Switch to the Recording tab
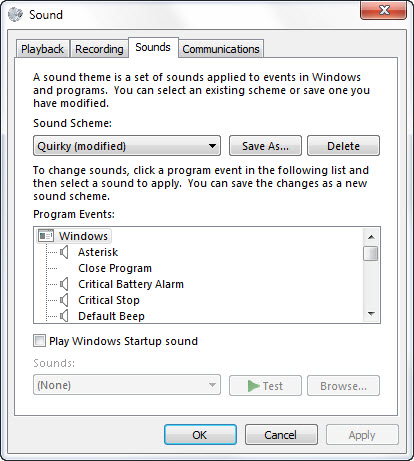This screenshot has height=461, width=414. point(99,49)
